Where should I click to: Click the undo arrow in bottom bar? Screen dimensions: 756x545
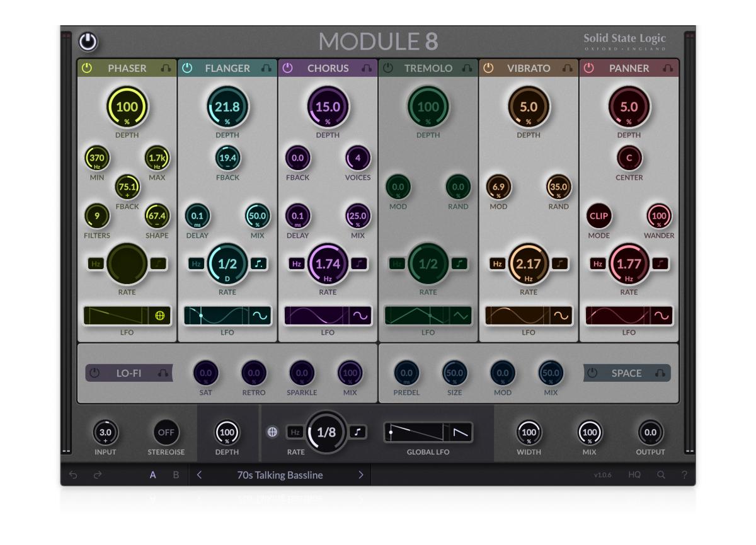(73, 475)
